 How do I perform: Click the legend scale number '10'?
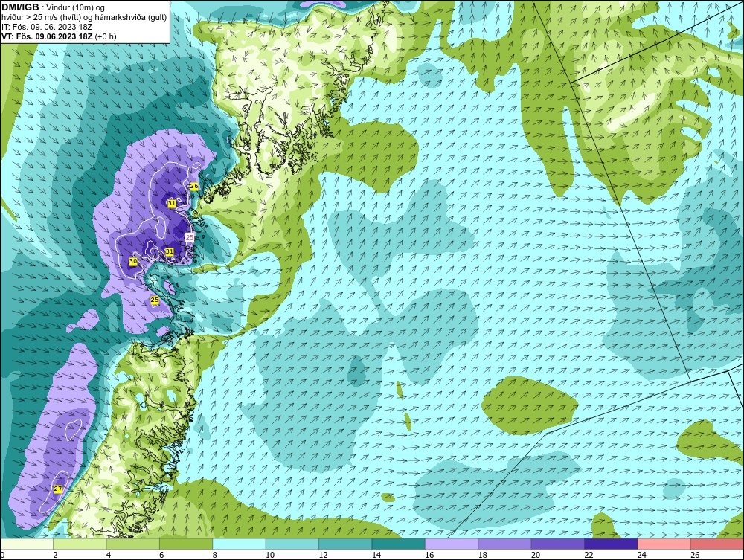pyautogui.click(x=270, y=555)
